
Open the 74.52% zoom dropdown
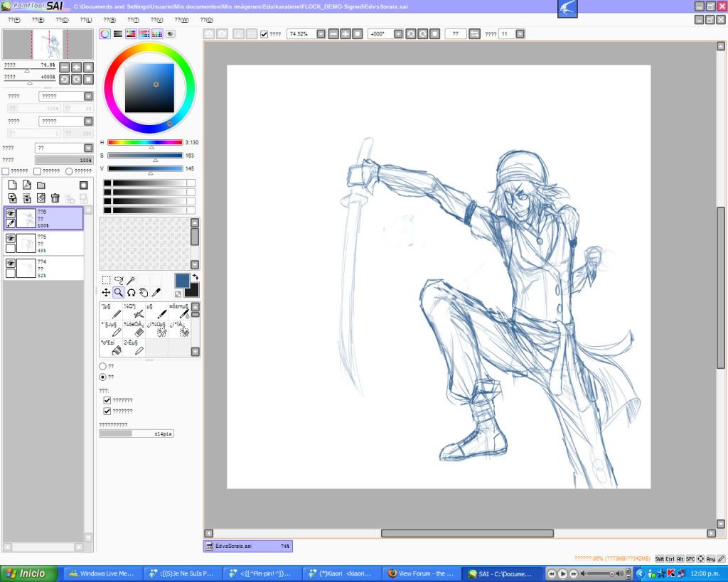(x=321, y=34)
